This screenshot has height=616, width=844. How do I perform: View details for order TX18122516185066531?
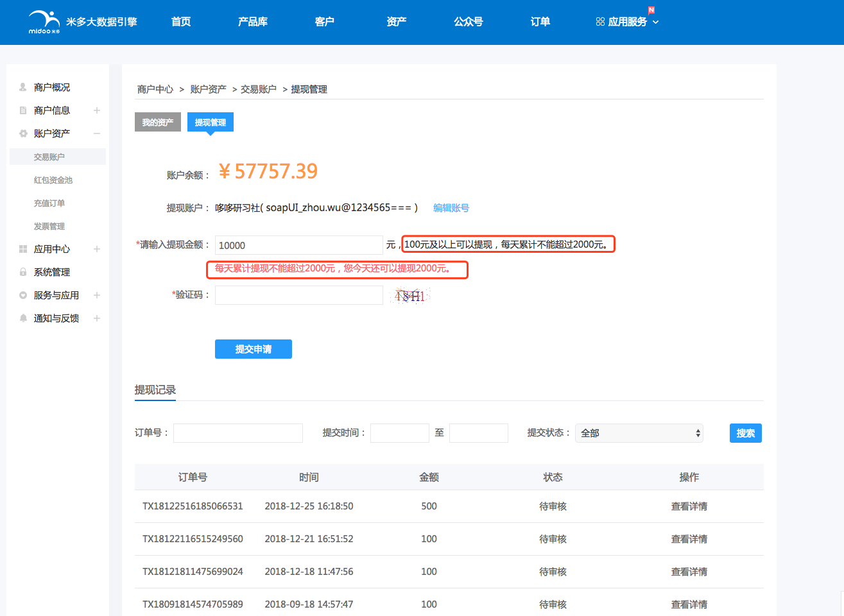click(x=689, y=506)
